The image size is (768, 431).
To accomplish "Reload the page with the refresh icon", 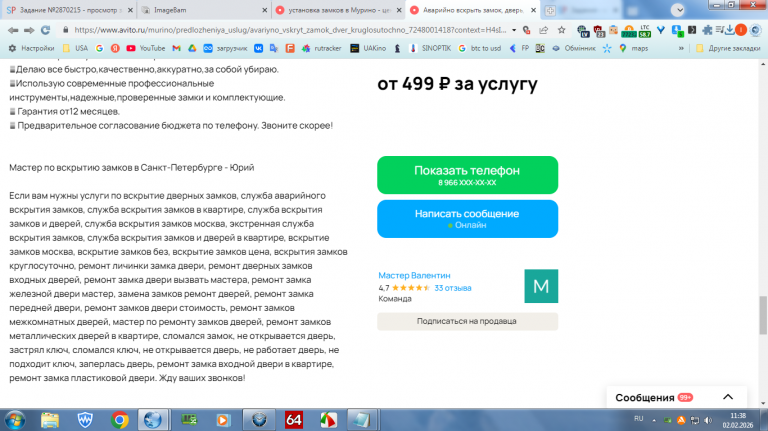I will point(46,30).
